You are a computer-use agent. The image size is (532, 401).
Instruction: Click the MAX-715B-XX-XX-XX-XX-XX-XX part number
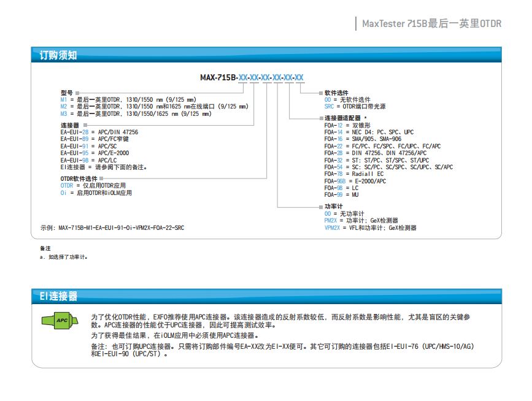[x=252, y=78]
